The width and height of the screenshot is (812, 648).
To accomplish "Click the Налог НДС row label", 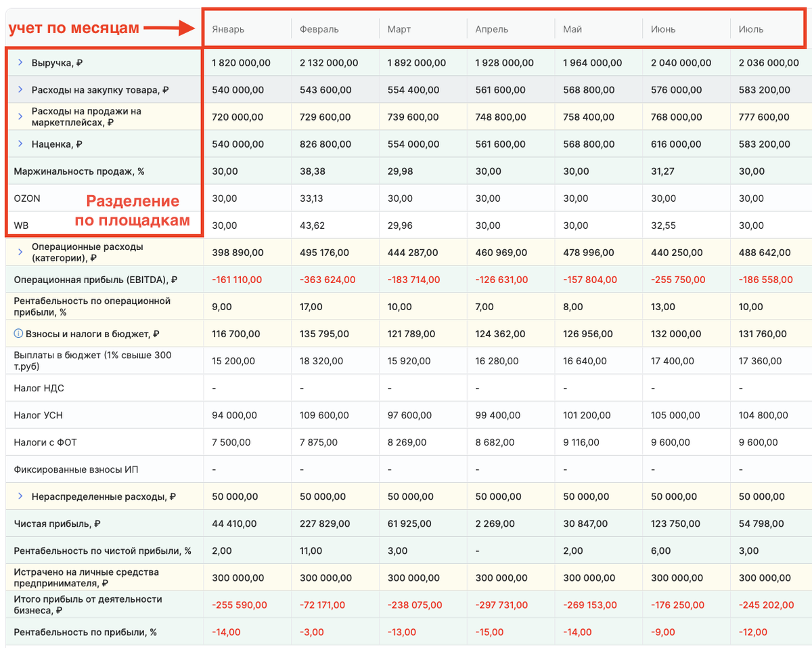I will 39,388.
